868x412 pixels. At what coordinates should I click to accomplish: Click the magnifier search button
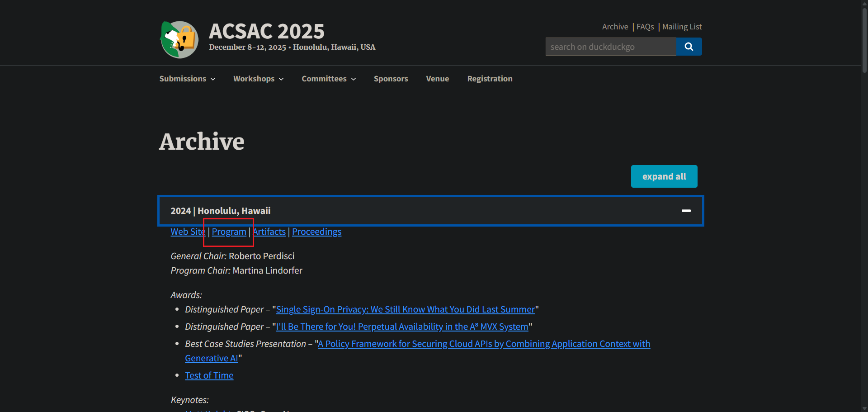689,47
